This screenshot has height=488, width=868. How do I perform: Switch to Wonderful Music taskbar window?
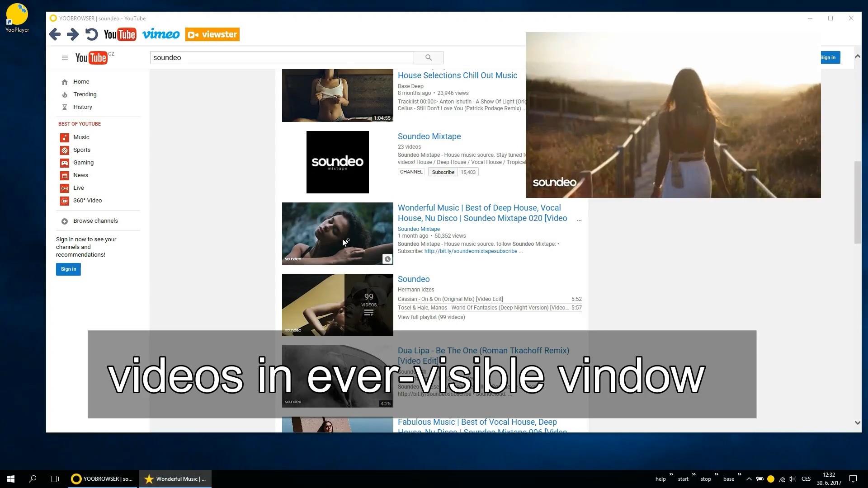coord(175,479)
